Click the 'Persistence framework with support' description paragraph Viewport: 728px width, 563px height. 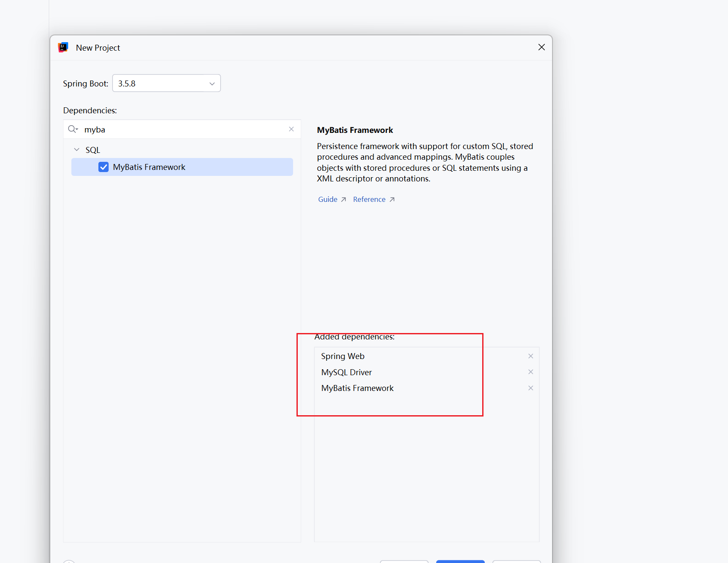425,162
